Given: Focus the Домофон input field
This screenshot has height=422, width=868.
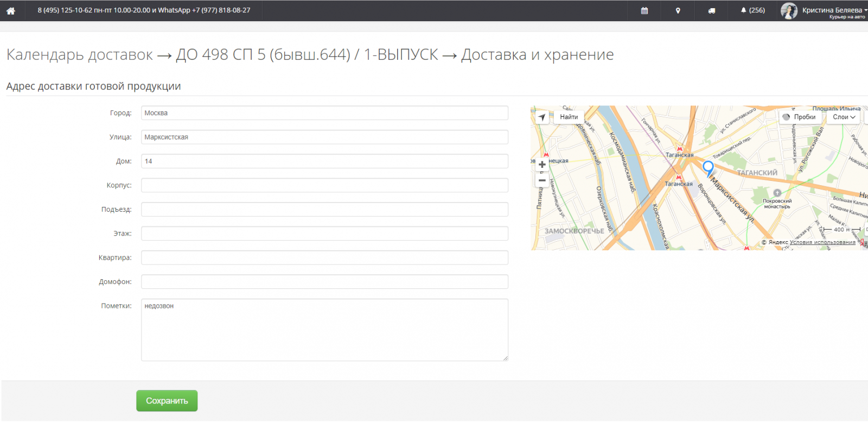Looking at the screenshot, I should pos(324,281).
